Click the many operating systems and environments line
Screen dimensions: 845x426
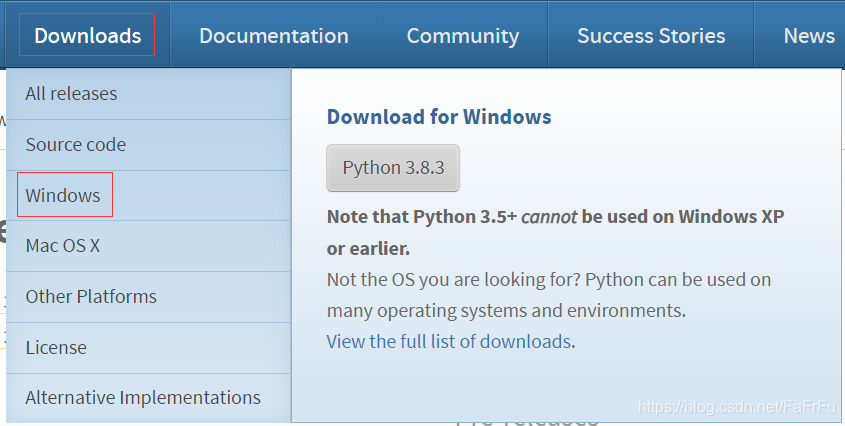coord(506,311)
